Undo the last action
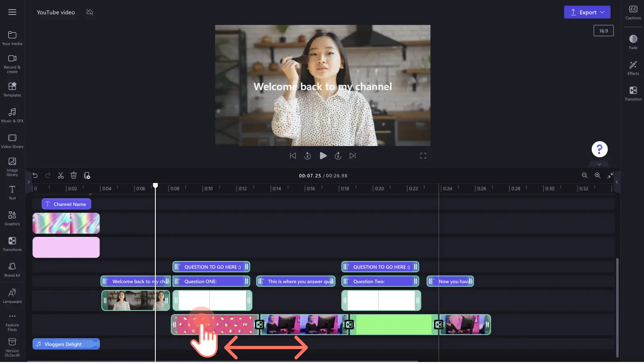 [35, 175]
